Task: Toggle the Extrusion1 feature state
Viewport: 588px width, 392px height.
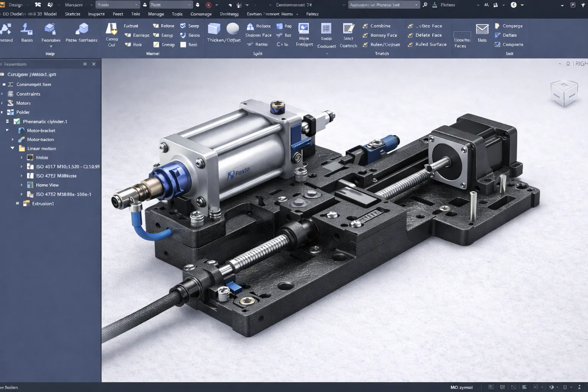Action: point(17,203)
